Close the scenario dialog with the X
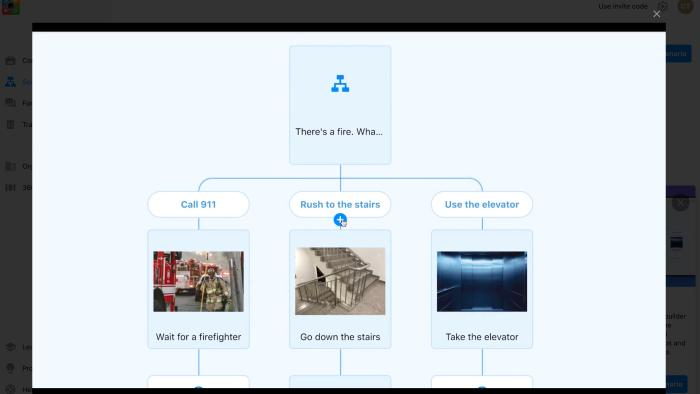 click(x=656, y=14)
